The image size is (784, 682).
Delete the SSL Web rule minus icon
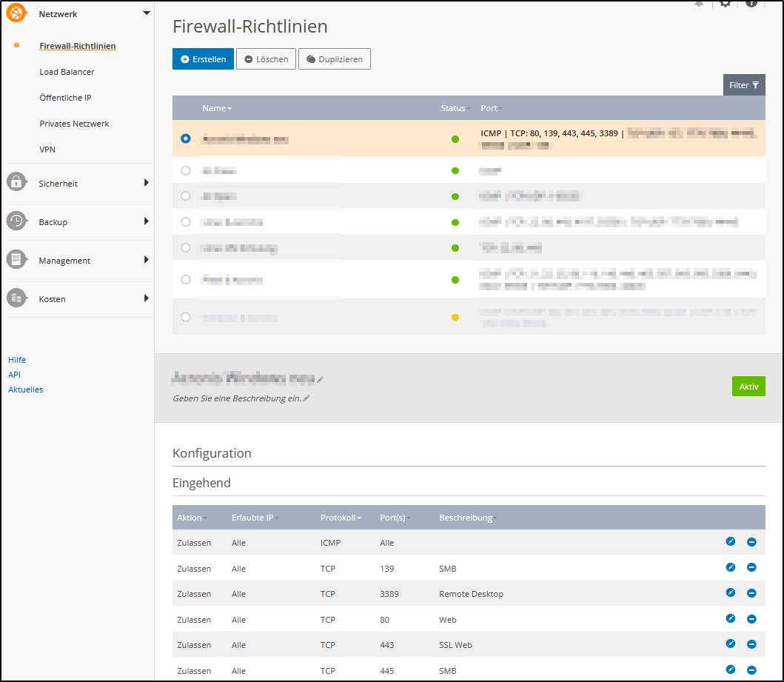(x=751, y=644)
